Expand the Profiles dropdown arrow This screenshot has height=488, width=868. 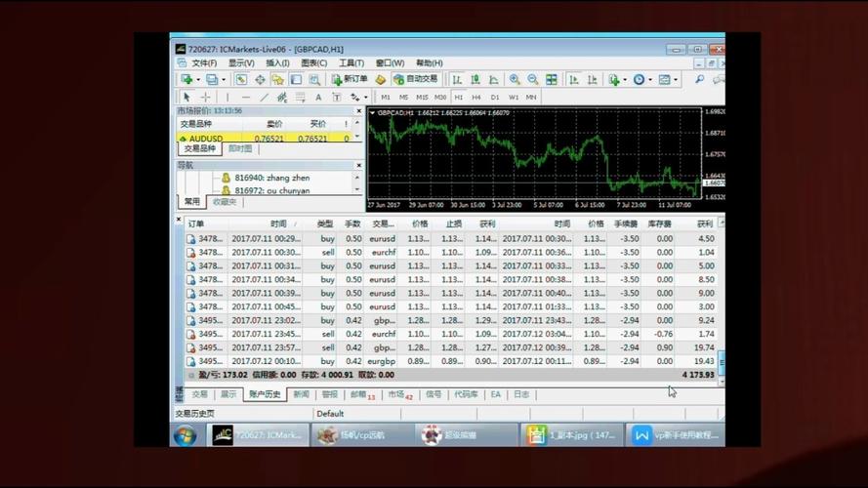224,80
